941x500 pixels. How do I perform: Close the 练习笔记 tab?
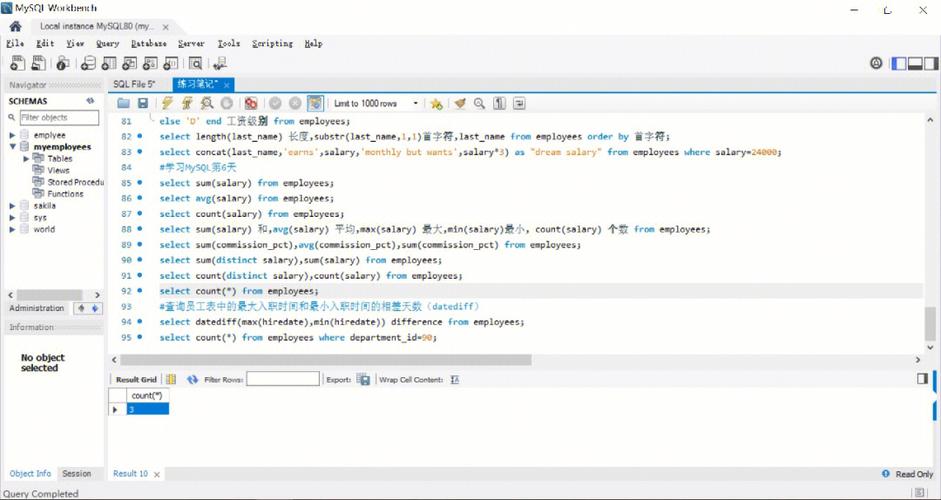pyautogui.click(x=225, y=85)
